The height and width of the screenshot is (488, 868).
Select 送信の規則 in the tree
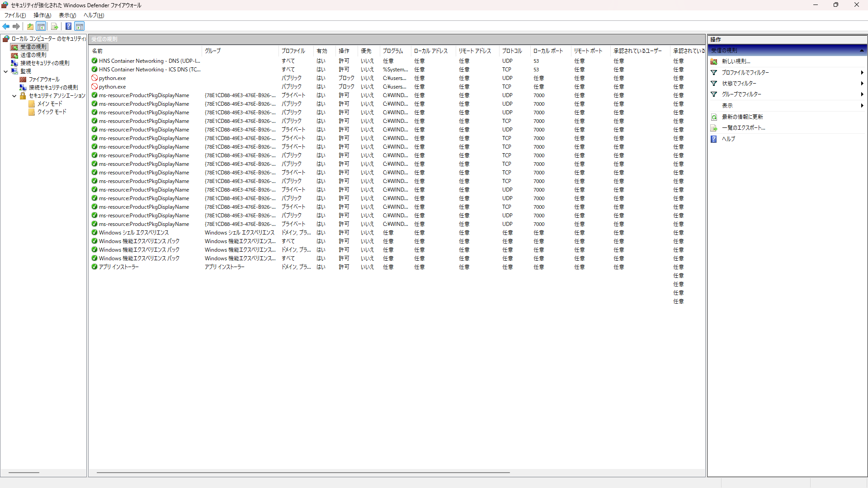33,55
